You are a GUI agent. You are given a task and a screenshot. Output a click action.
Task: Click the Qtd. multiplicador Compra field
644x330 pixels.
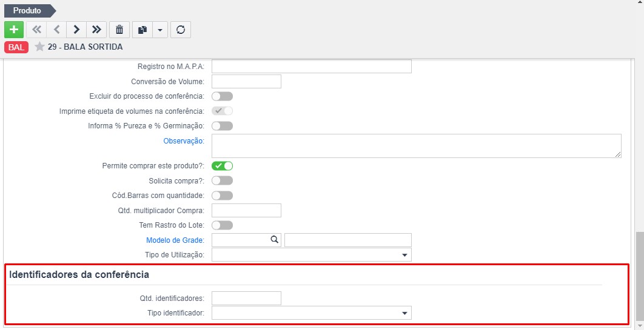pyautogui.click(x=246, y=210)
